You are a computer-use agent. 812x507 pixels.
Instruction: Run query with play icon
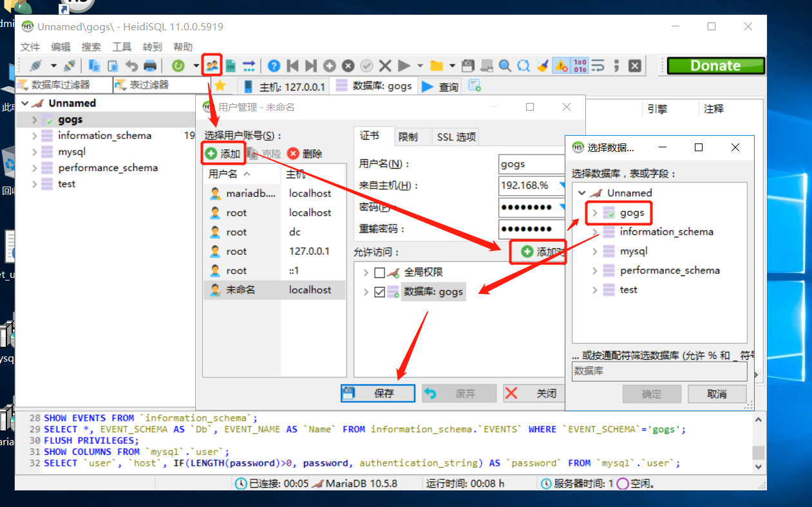(x=404, y=65)
